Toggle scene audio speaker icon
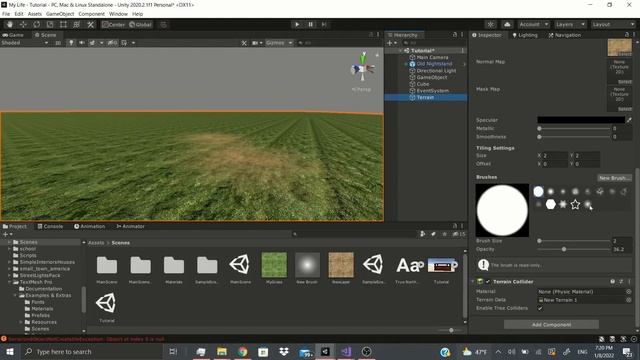The image size is (640, 360). (82, 42)
